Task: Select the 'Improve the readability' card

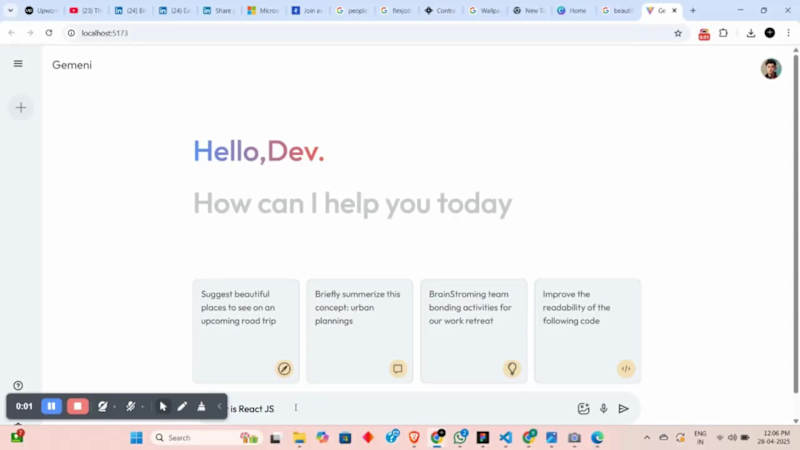Action: [588, 331]
